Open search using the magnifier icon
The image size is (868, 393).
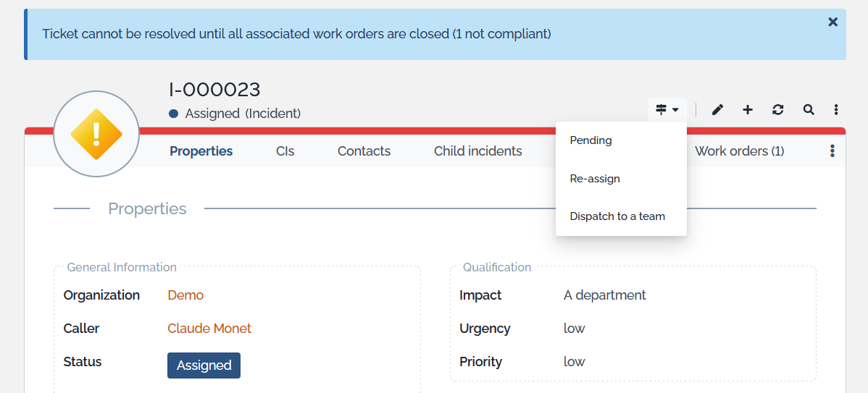(809, 110)
